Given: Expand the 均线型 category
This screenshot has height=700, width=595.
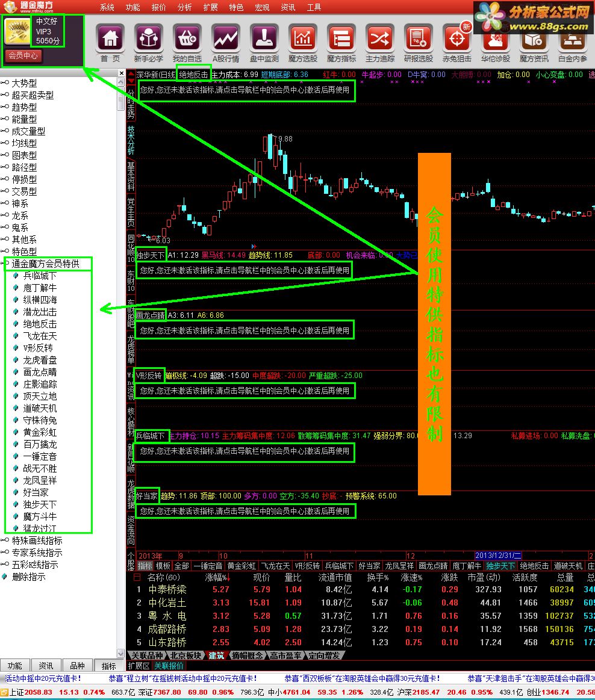Looking at the screenshot, I should (24, 143).
